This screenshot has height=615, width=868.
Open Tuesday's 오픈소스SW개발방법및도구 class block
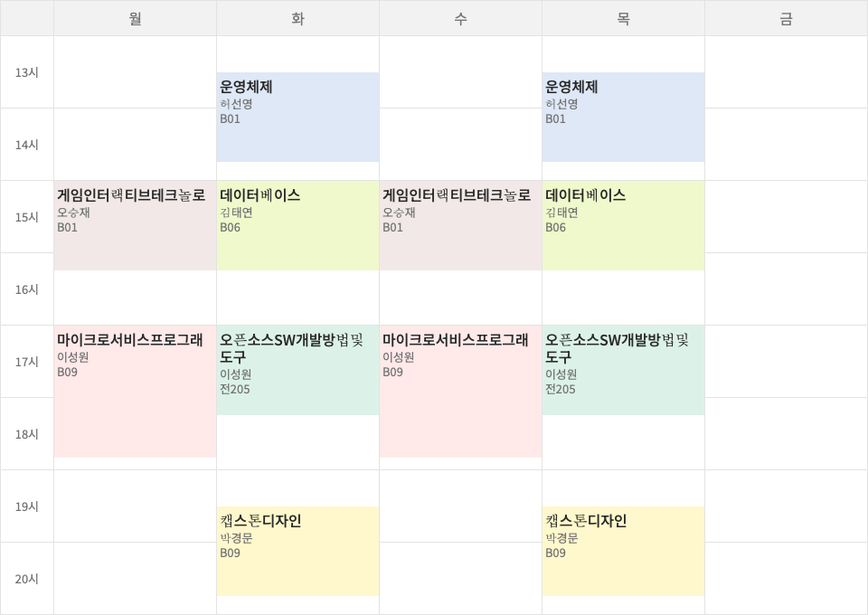coord(297,370)
